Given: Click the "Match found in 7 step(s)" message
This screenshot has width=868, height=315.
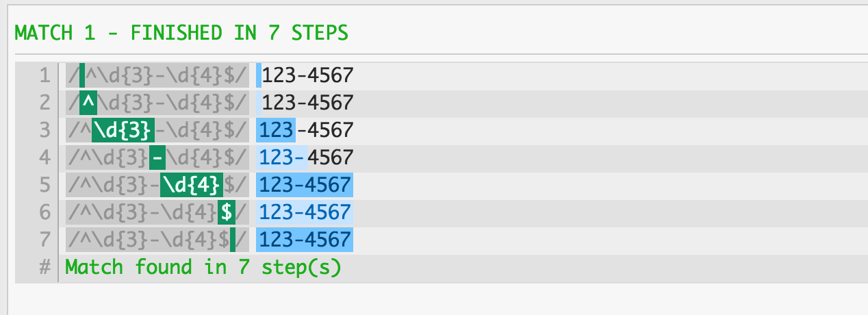Looking at the screenshot, I should coord(203,267).
